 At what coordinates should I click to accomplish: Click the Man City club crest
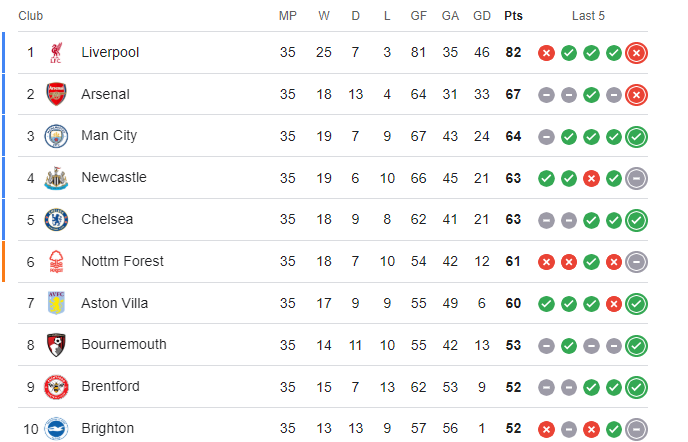(56, 136)
